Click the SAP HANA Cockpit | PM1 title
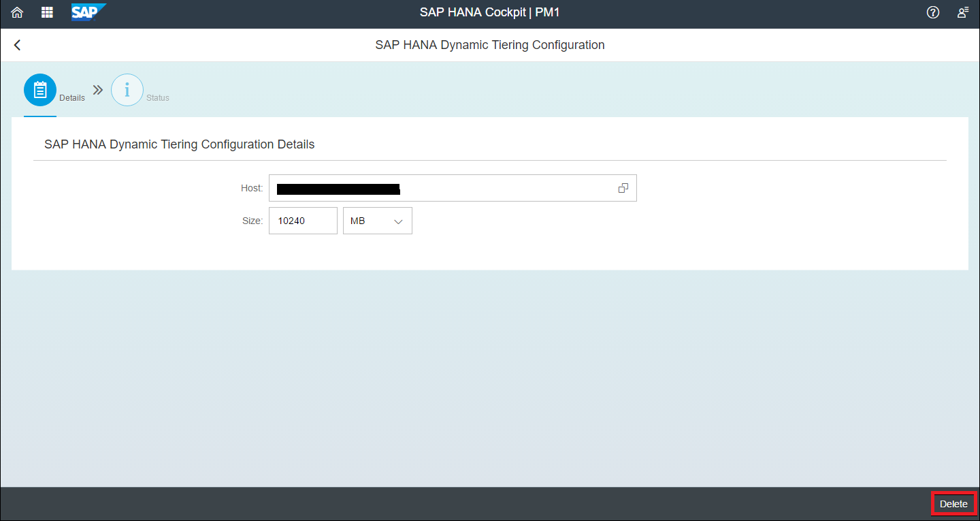This screenshot has width=980, height=521. click(x=490, y=12)
